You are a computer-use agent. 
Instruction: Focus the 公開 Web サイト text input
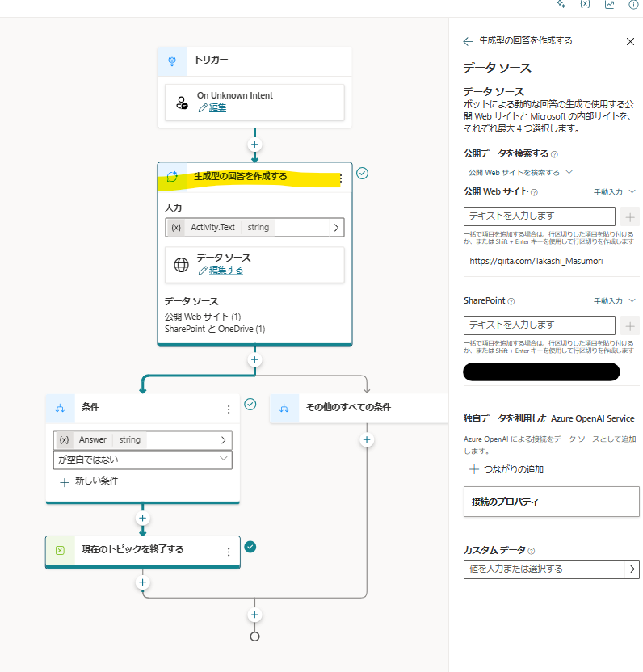point(540,216)
